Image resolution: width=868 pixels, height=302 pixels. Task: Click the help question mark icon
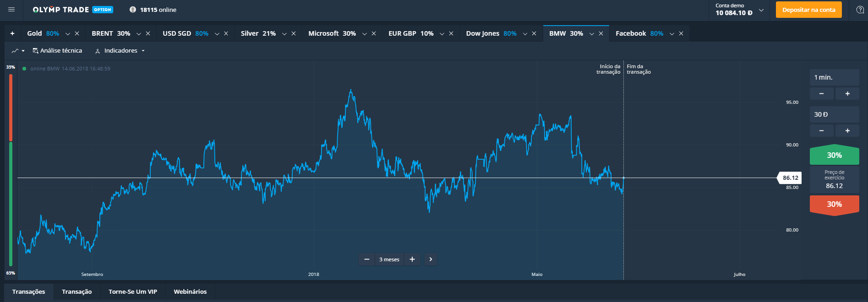860,10
